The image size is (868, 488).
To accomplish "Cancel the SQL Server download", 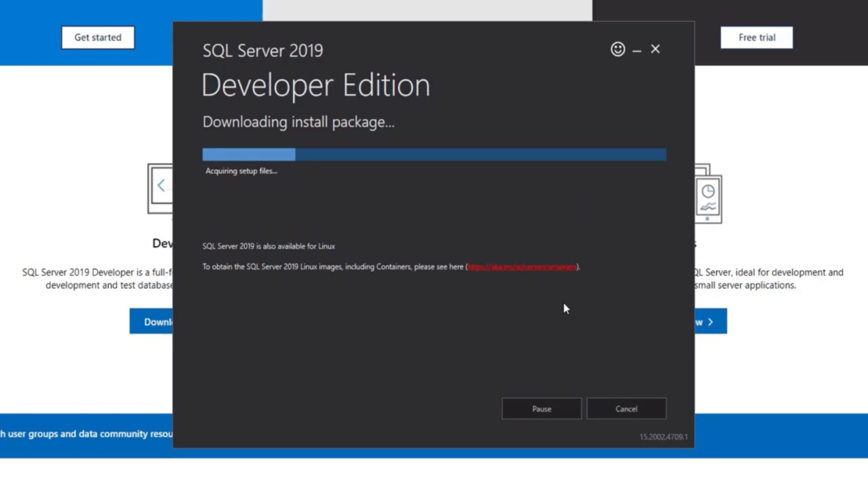I will pyautogui.click(x=626, y=408).
